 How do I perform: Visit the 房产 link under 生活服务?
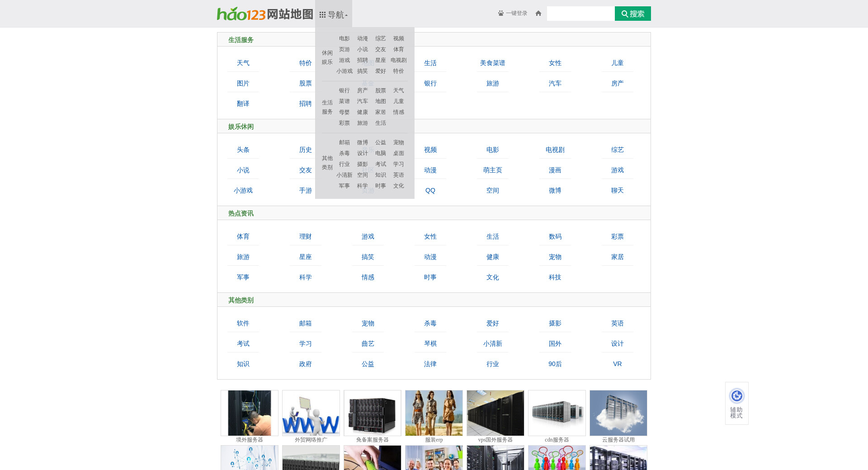pyautogui.click(x=618, y=83)
